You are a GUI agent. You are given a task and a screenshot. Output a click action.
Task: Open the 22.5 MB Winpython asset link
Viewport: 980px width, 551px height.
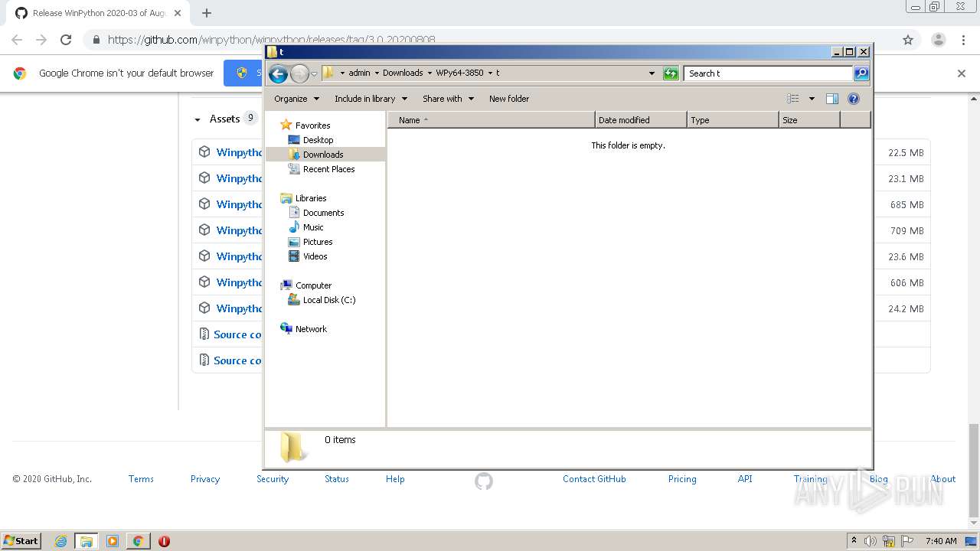pos(239,152)
